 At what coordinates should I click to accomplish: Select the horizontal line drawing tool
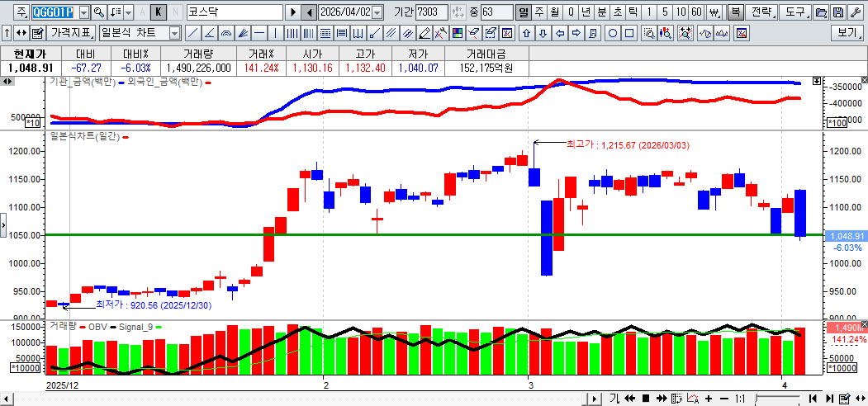point(259,33)
